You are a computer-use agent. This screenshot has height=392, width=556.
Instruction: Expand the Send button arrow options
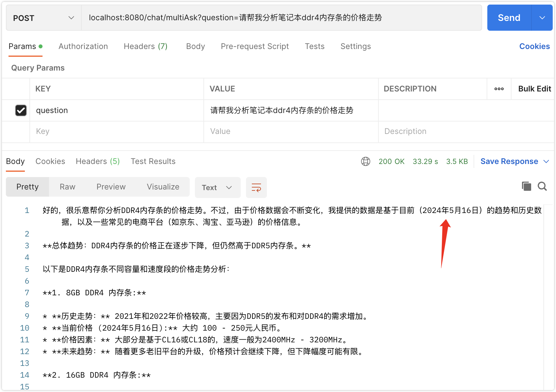click(542, 18)
